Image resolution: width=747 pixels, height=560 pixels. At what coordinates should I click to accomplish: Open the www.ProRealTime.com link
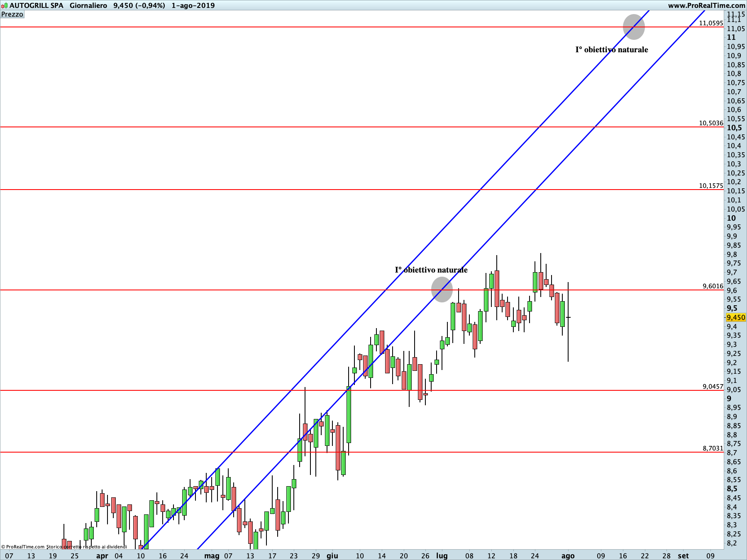click(707, 5)
